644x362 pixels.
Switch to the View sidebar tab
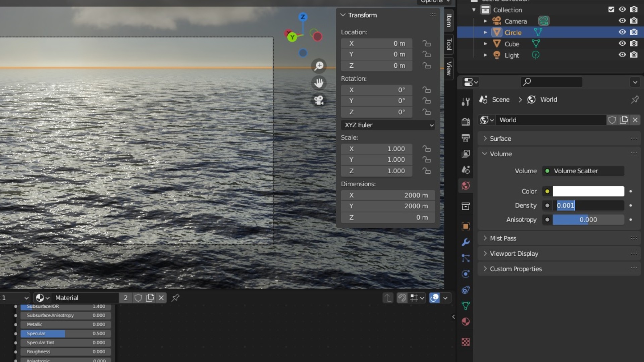[x=449, y=68]
